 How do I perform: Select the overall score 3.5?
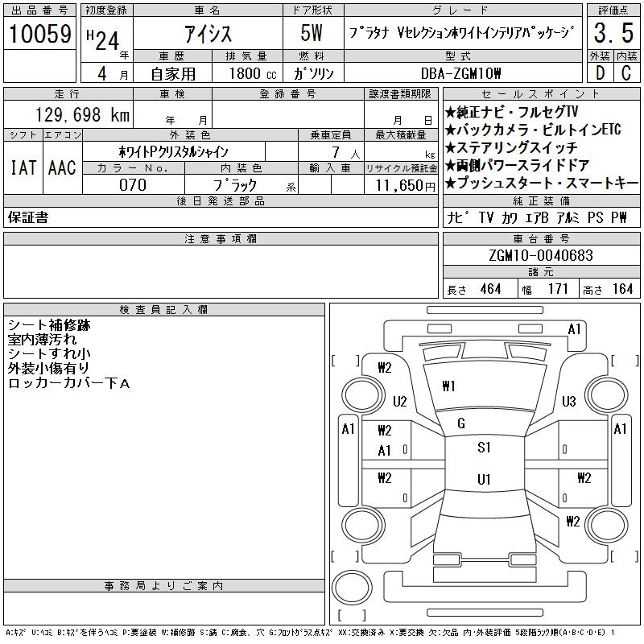pyautogui.click(x=613, y=33)
